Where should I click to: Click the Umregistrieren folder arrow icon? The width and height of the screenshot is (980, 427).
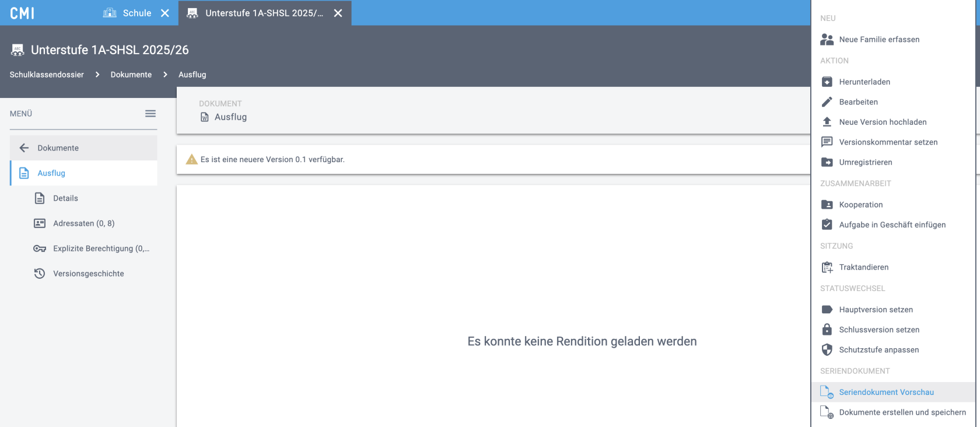pos(827,162)
